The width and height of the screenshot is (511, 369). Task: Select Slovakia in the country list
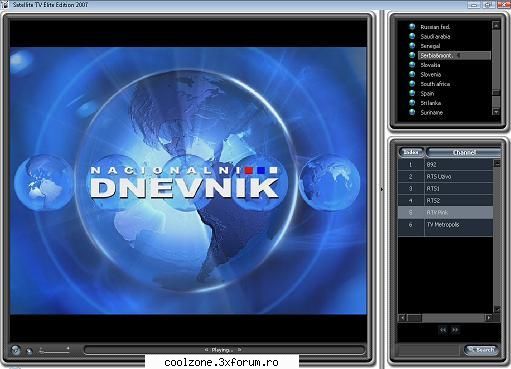click(430, 65)
